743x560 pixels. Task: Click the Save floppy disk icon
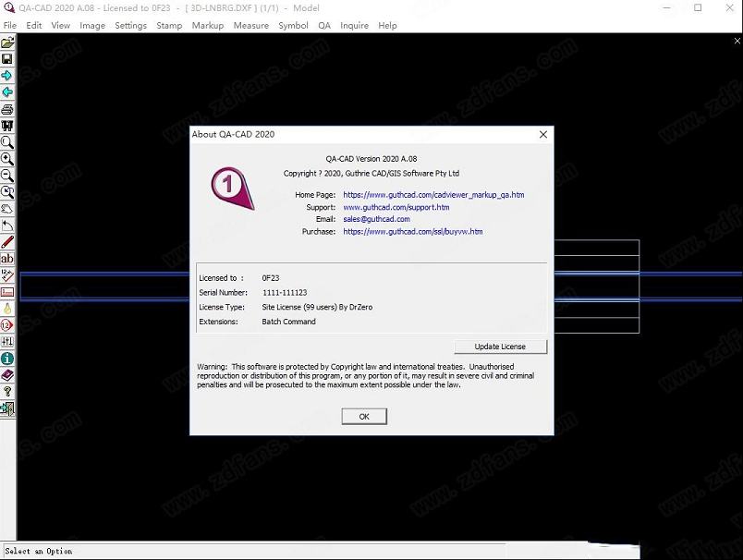(x=7, y=59)
